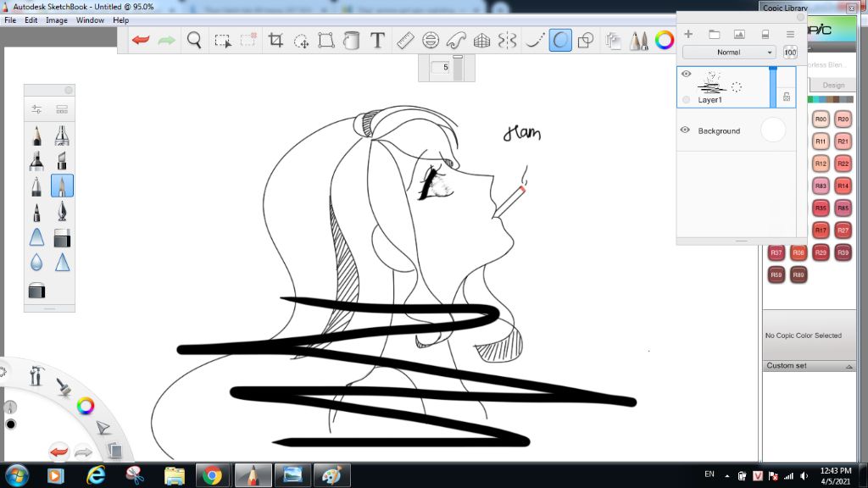Pick Copic color R20 swatch

tap(843, 119)
